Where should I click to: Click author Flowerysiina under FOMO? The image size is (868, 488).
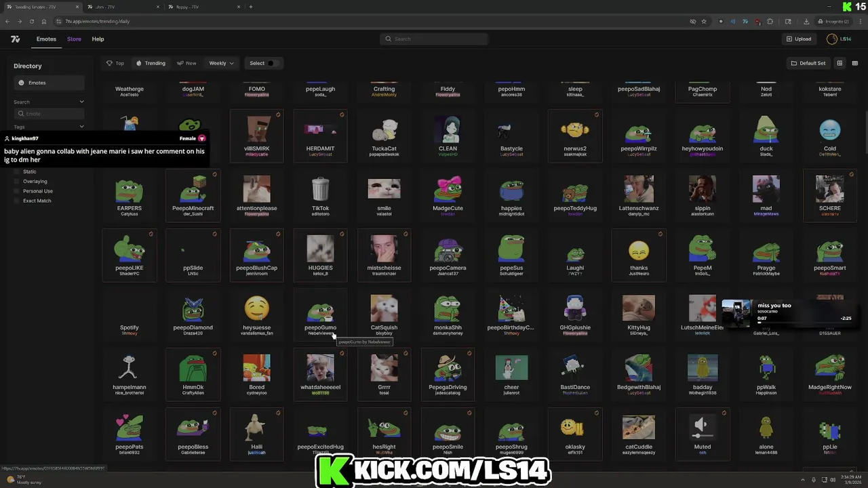pyautogui.click(x=256, y=95)
